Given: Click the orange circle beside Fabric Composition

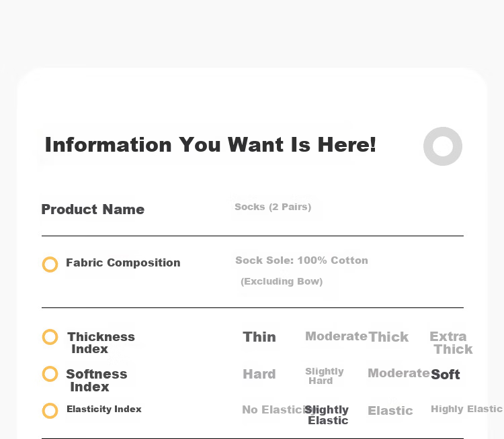Looking at the screenshot, I should 50,264.
